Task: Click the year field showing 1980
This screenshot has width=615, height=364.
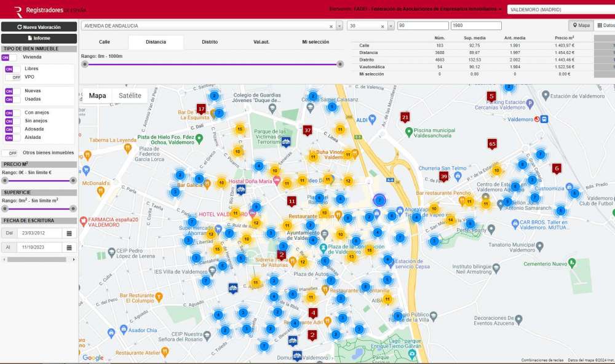Action: (x=476, y=26)
